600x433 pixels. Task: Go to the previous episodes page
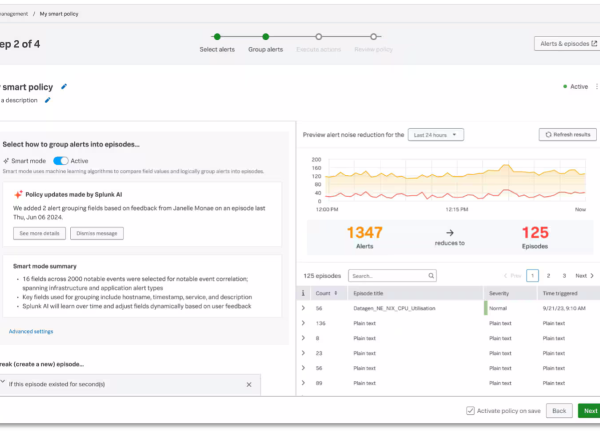click(x=512, y=275)
